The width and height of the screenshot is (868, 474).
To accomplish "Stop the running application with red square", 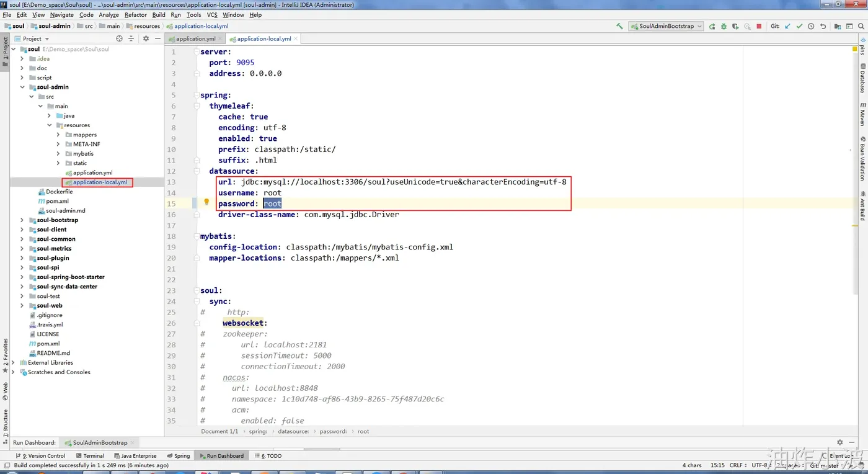I will click(x=759, y=26).
